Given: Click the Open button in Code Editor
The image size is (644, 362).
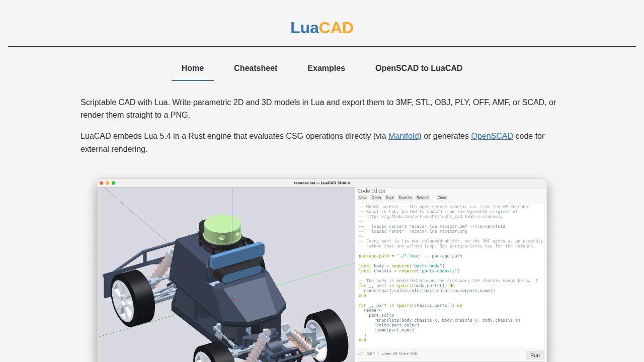Looking at the screenshot, I should coord(376,198).
